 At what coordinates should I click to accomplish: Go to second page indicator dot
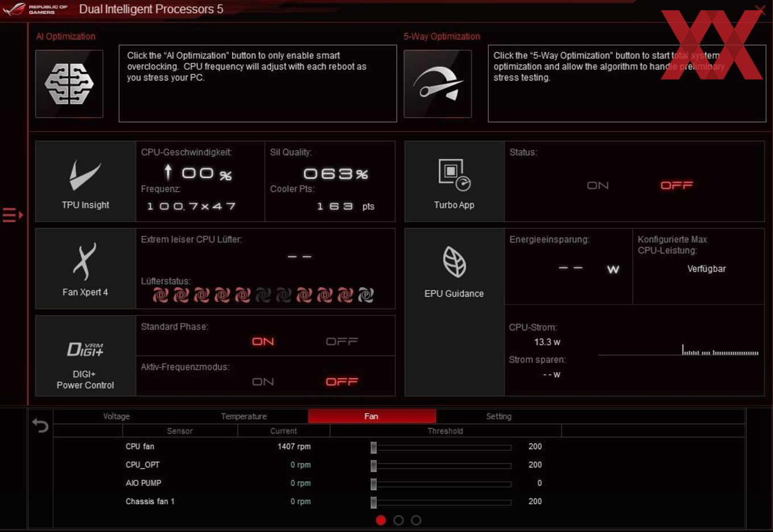[x=398, y=520]
